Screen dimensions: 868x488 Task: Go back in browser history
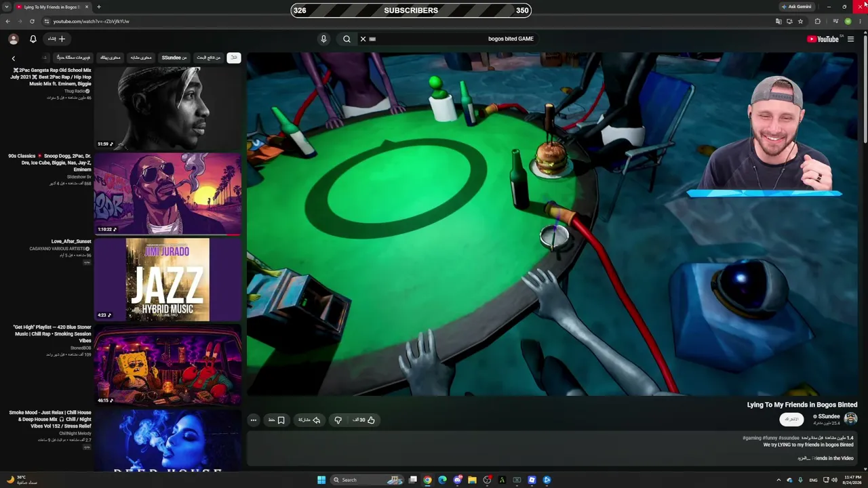[x=7, y=21]
